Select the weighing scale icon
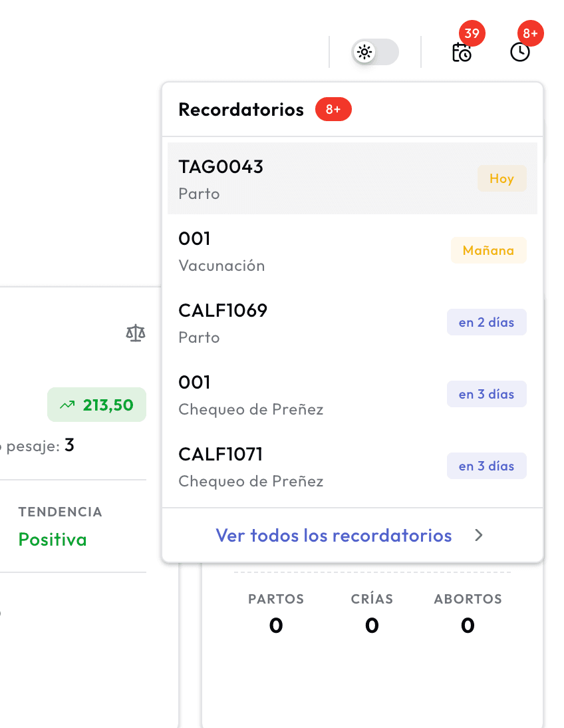The width and height of the screenshot is (564, 728). coord(135,333)
